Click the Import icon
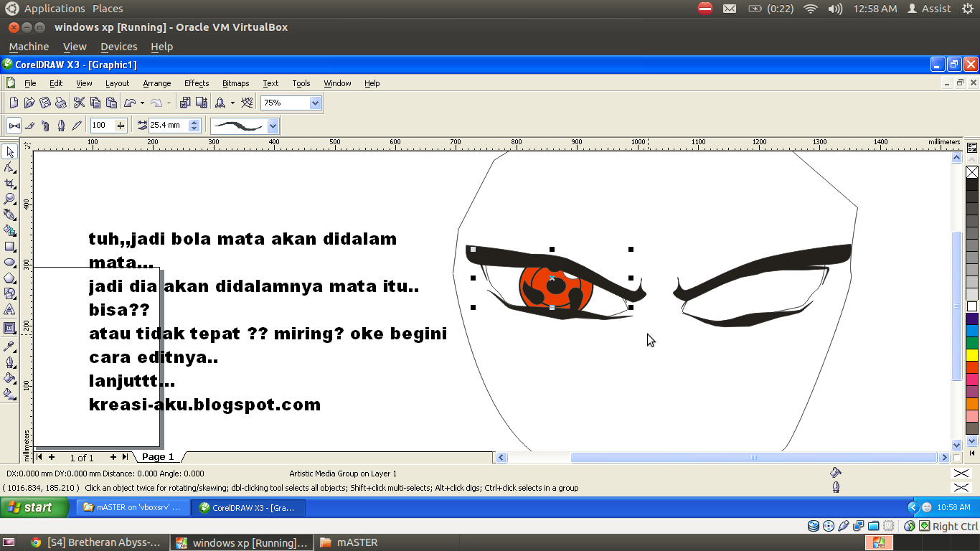 tap(186, 103)
